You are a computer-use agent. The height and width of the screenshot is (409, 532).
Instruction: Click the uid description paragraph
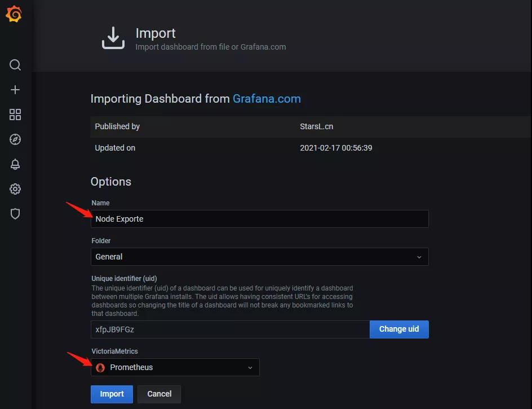click(x=222, y=301)
